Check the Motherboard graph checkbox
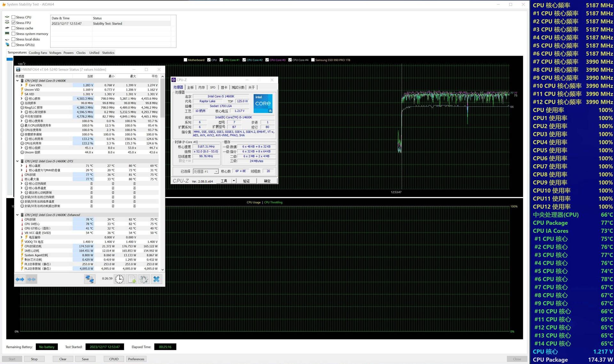Image resolution: width=614 pixels, height=364 pixels. pos(185,60)
